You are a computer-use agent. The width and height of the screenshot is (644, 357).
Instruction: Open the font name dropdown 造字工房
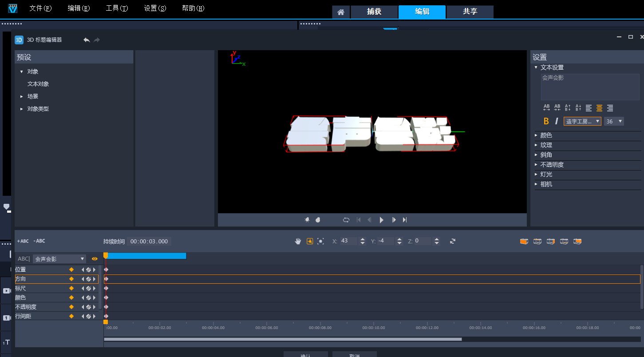coord(582,121)
